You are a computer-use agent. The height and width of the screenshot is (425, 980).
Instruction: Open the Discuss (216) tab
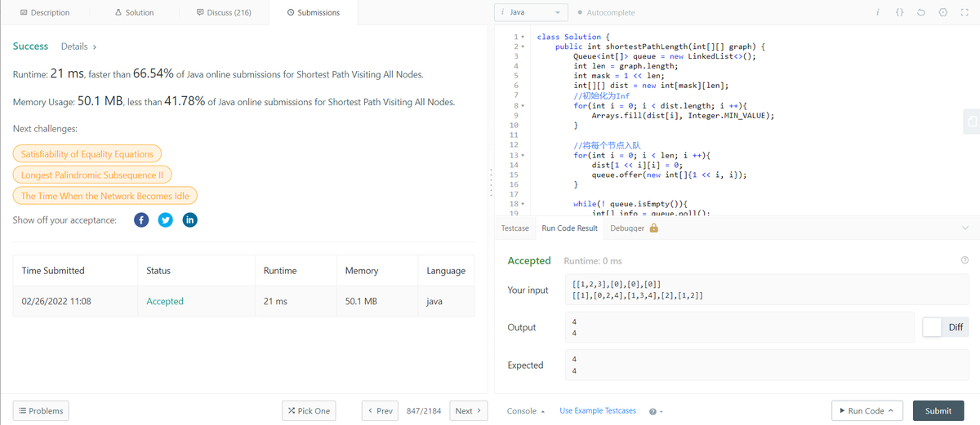pos(224,12)
